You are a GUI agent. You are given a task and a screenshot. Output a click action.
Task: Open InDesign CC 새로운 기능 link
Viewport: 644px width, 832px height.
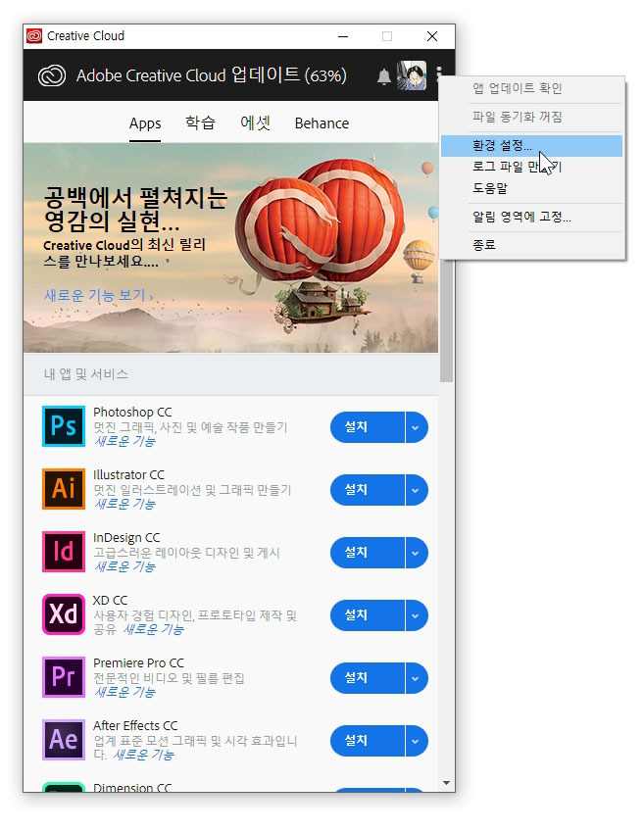click(124, 566)
